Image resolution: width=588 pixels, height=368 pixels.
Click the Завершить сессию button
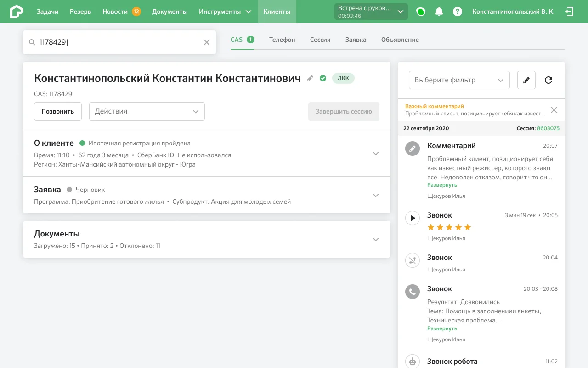(x=344, y=111)
